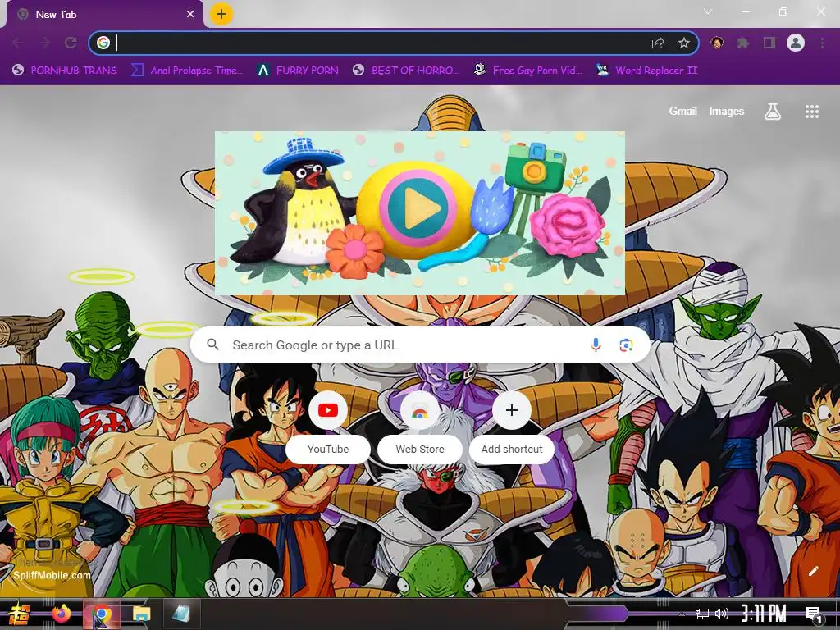Play the Google Doodle
840x630 pixels.
(418, 208)
